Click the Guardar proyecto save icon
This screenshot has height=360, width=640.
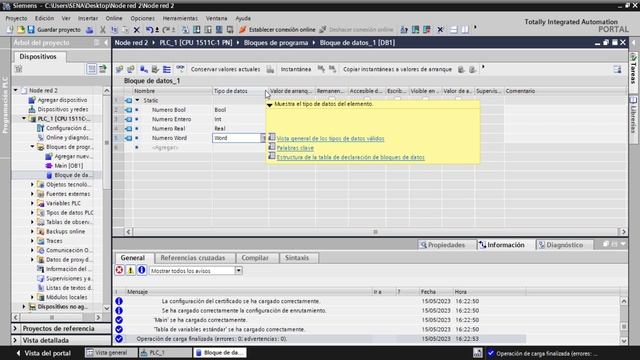[x=31, y=30]
